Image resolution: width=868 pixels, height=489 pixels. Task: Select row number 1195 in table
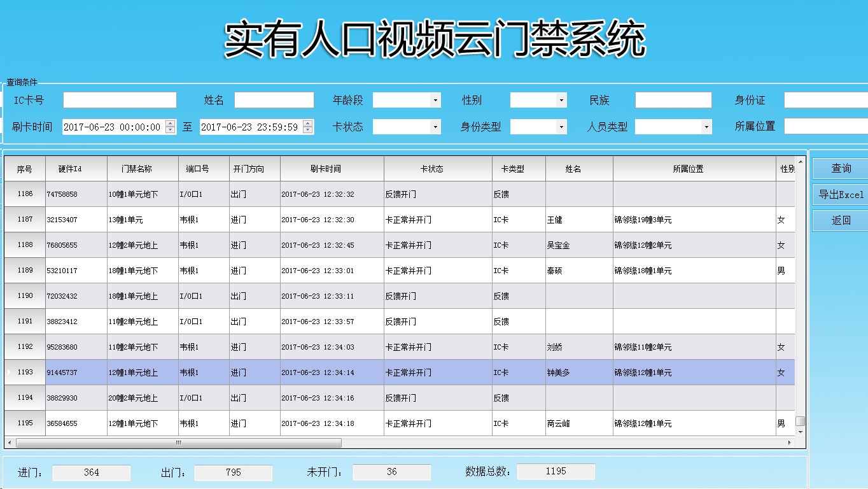coord(25,423)
